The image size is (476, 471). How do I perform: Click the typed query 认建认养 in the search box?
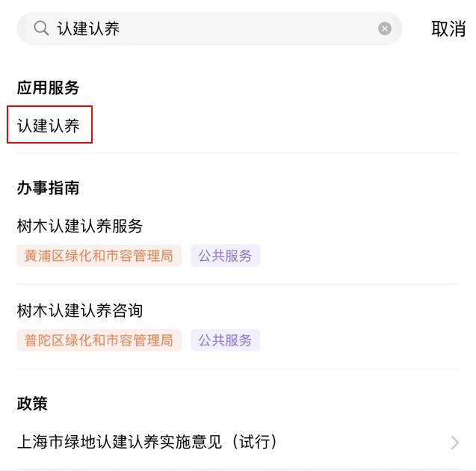click(x=88, y=28)
